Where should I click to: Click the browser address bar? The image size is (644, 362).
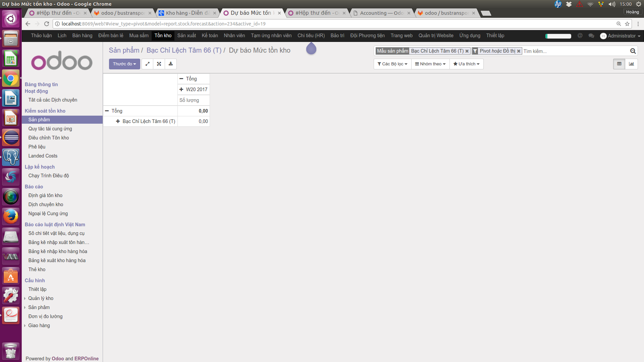(x=335, y=24)
